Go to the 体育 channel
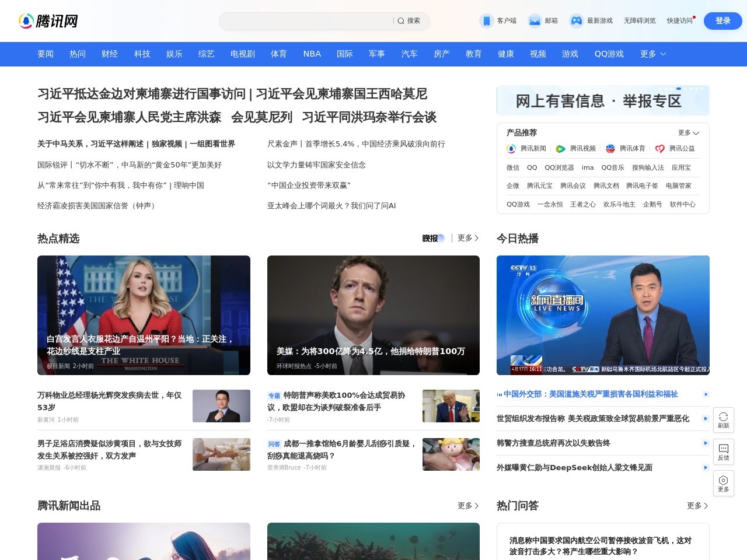 click(279, 54)
